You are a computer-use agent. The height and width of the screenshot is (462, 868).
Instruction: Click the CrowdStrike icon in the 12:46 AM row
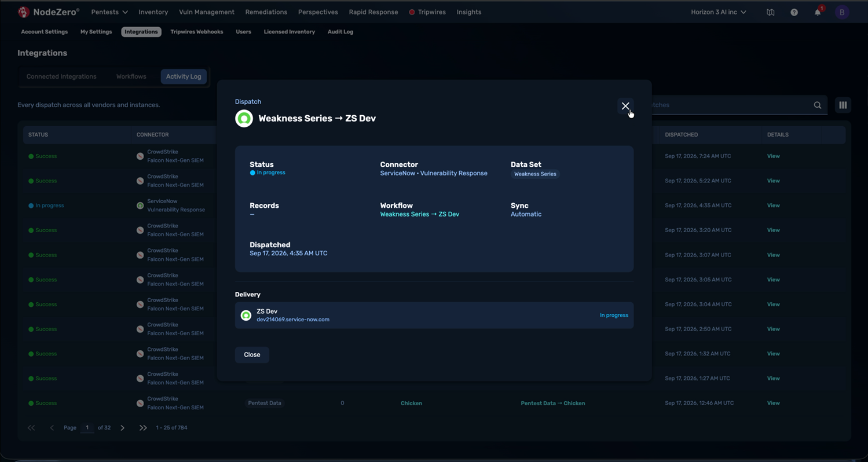coord(140,404)
